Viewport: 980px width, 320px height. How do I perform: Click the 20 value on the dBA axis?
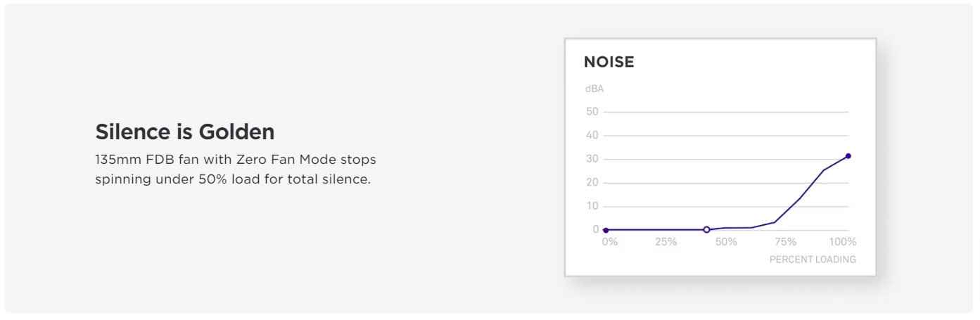pos(592,182)
